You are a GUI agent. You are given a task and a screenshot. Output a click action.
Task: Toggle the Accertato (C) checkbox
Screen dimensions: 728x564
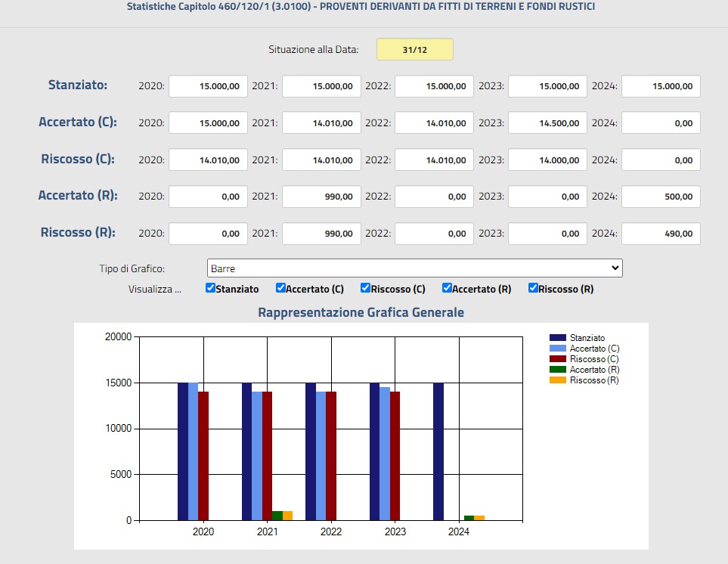(280, 288)
